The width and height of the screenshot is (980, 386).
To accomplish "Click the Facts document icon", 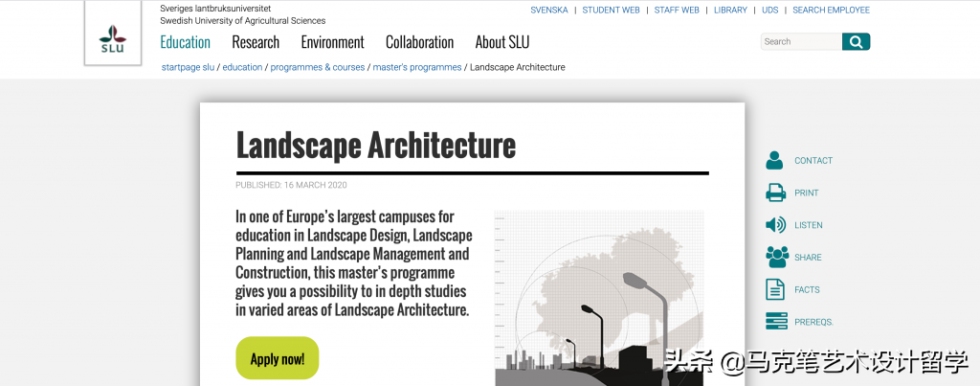I will (x=775, y=289).
